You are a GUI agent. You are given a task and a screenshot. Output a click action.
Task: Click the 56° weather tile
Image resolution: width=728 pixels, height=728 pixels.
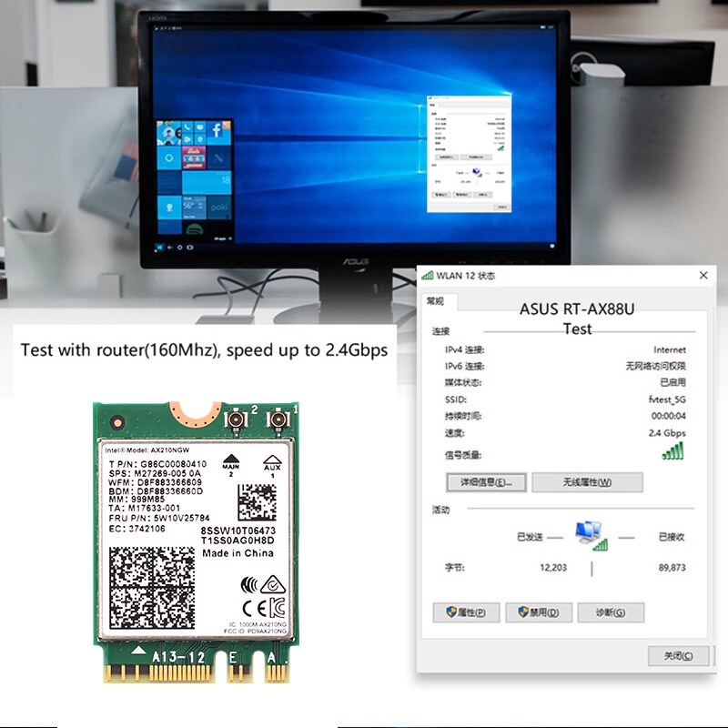[194, 205]
